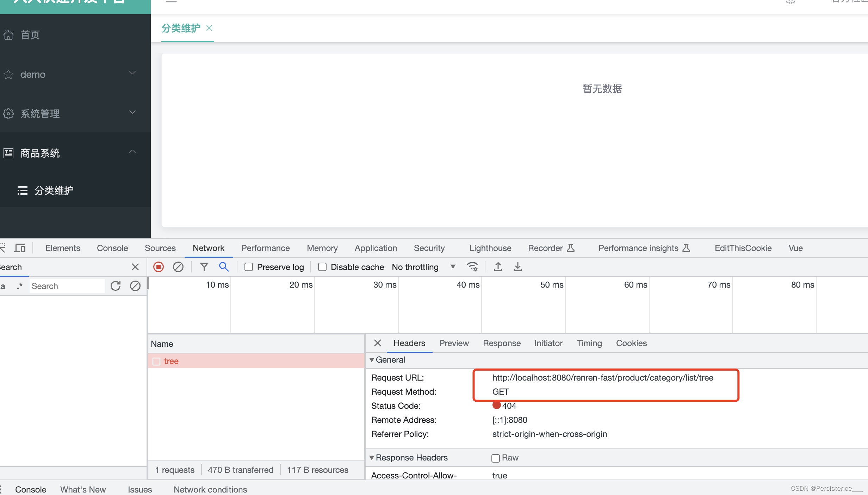The height and width of the screenshot is (495, 868).
Task: Toggle the network filter funnel icon
Action: coord(204,267)
